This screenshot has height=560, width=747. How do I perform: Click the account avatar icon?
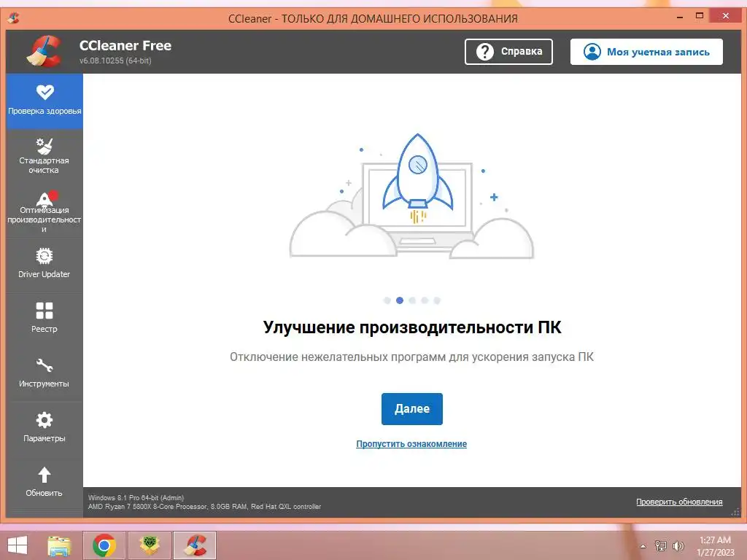[x=592, y=52]
